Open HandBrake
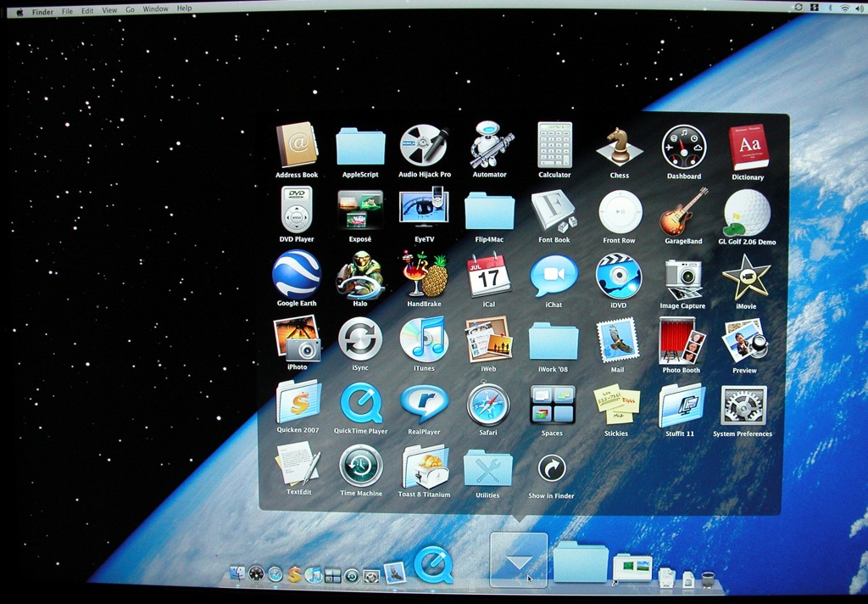Screen dimensions: 868x604 [x=425, y=274]
